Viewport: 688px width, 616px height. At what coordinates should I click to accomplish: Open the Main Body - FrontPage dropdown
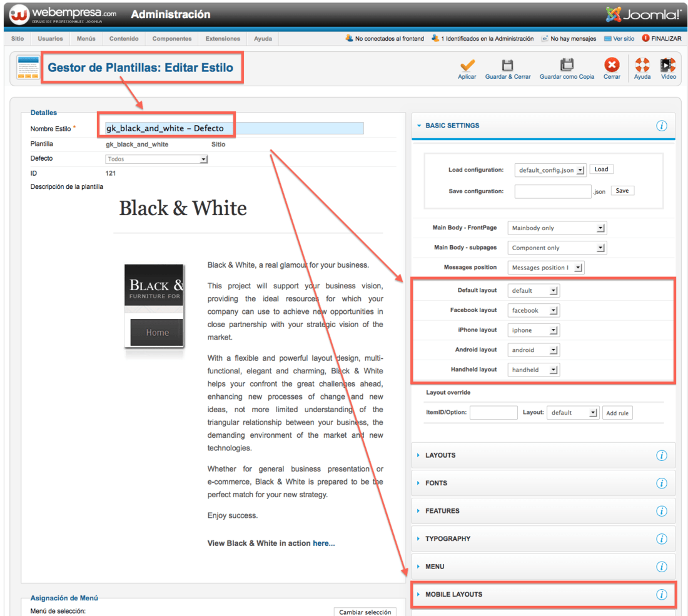pos(557,228)
